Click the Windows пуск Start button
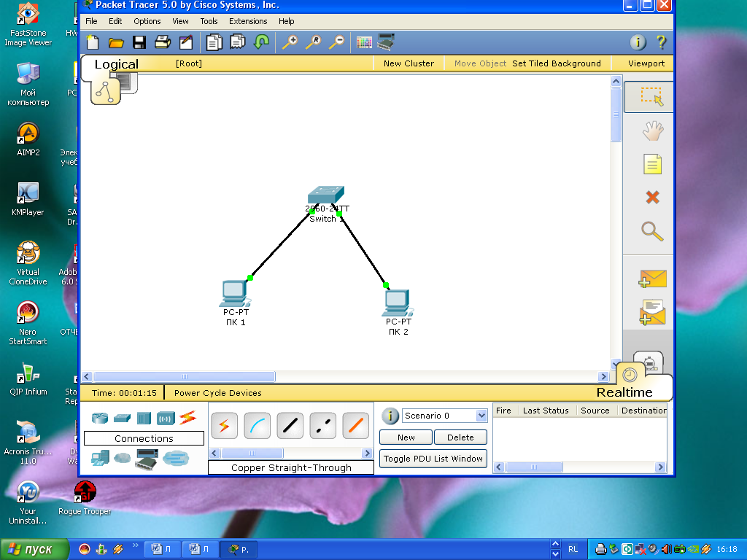 [x=34, y=549]
